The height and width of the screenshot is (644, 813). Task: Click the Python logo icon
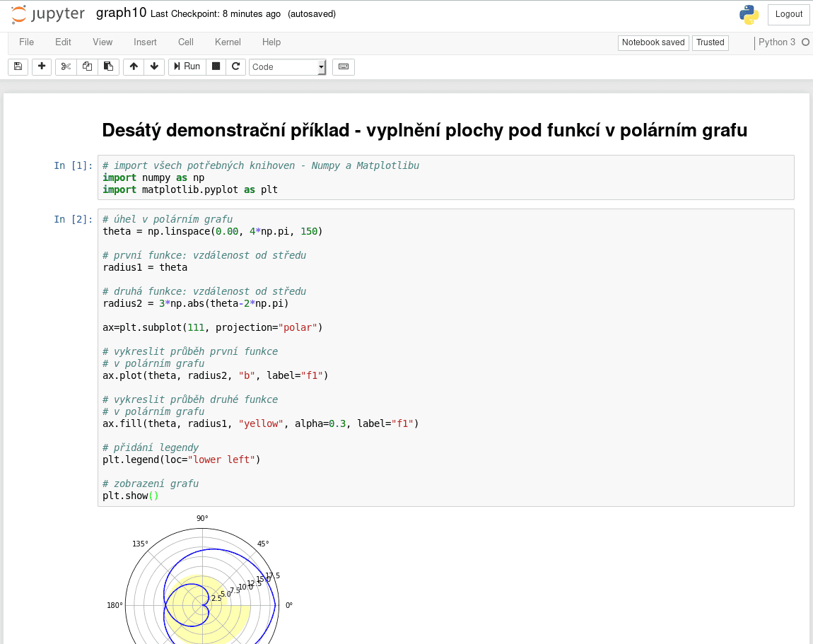pyautogui.click(x=749, y=15)
